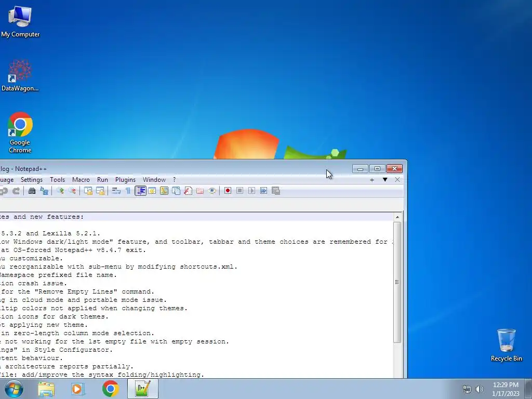Screen dimensions: 532x399
Task: Open Folder as Workspace icon
Action: pyautogui.click(x=200, y=191)
